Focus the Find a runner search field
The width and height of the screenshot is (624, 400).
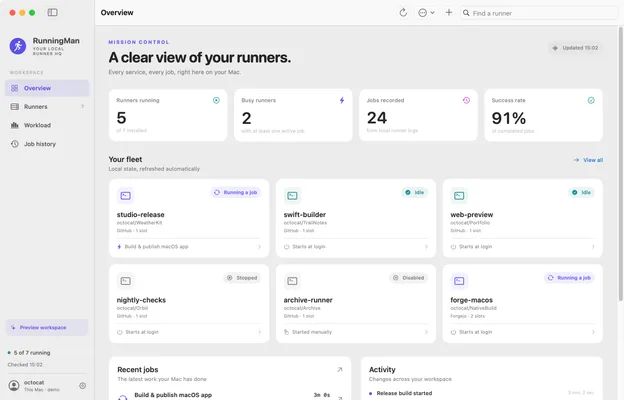539,13
